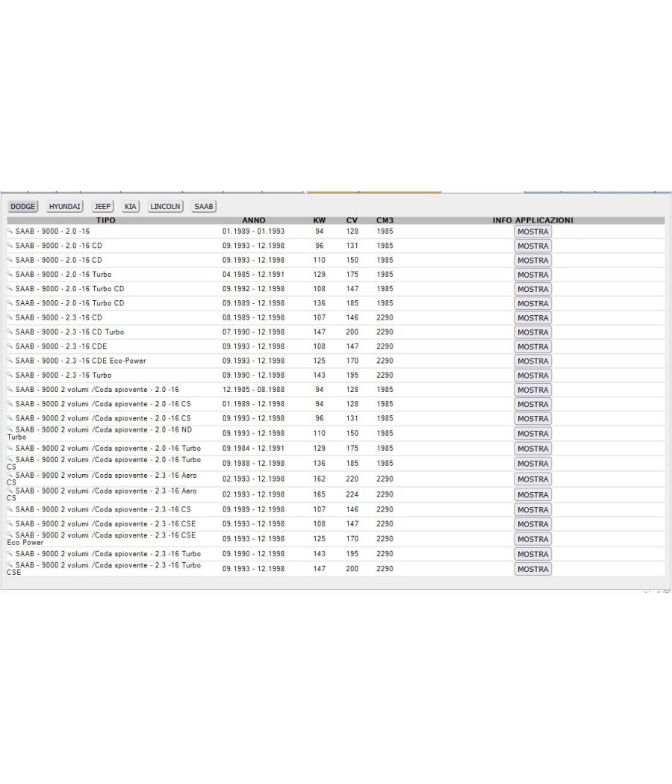Viewport: 672px width, 784px height.
Task: Choose the KIA brand button
Action: (x=131, y=207)
